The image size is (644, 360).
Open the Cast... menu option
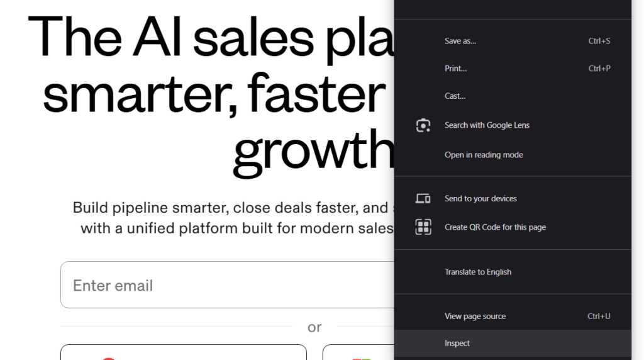click(x=455, y=96)
